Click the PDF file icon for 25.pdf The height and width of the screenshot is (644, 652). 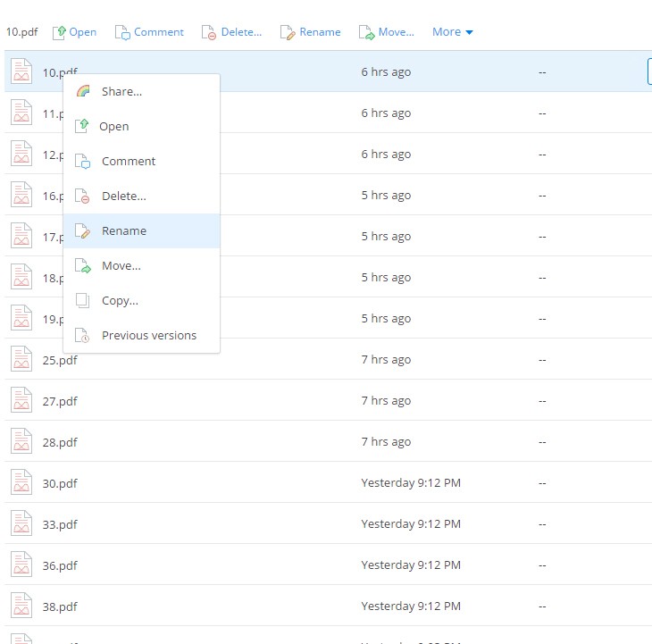tap(21, 359)
